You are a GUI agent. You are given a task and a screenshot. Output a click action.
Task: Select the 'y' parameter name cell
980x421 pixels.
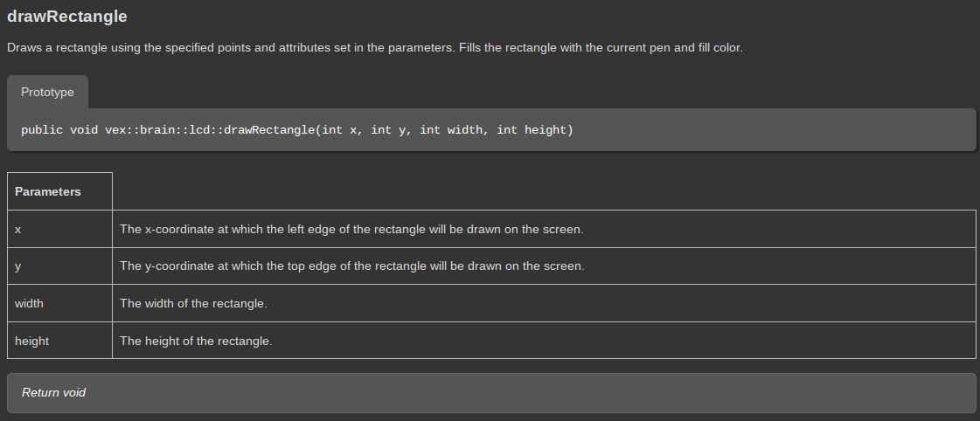(59, 266)
